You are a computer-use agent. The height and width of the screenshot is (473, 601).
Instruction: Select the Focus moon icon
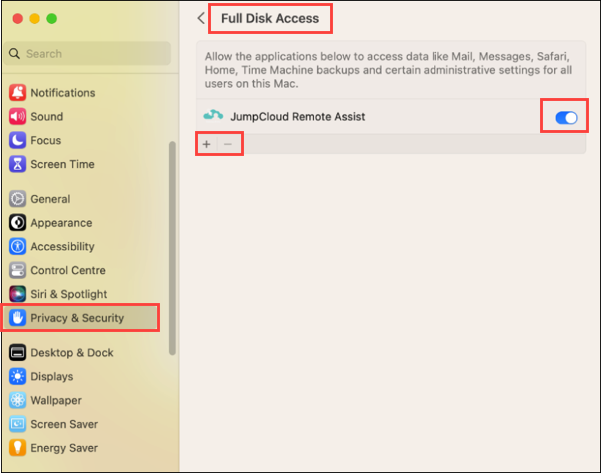(17, 141)
